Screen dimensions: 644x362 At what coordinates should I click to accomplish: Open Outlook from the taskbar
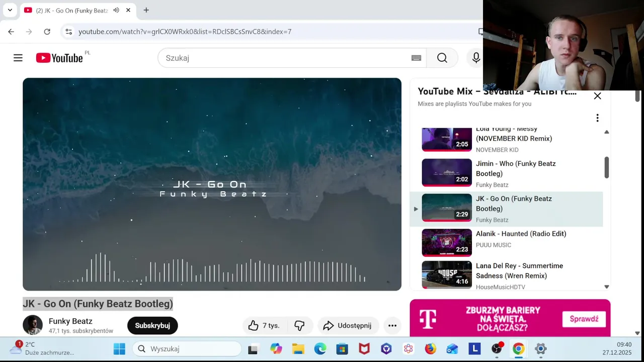click(x=452, y=349)
